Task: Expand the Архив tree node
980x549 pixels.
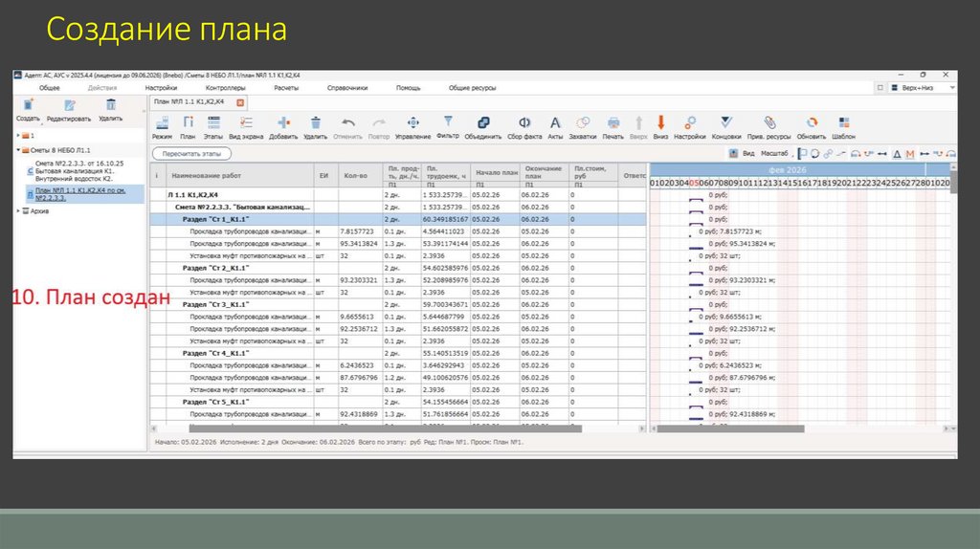Action: [x=19, y=211]
